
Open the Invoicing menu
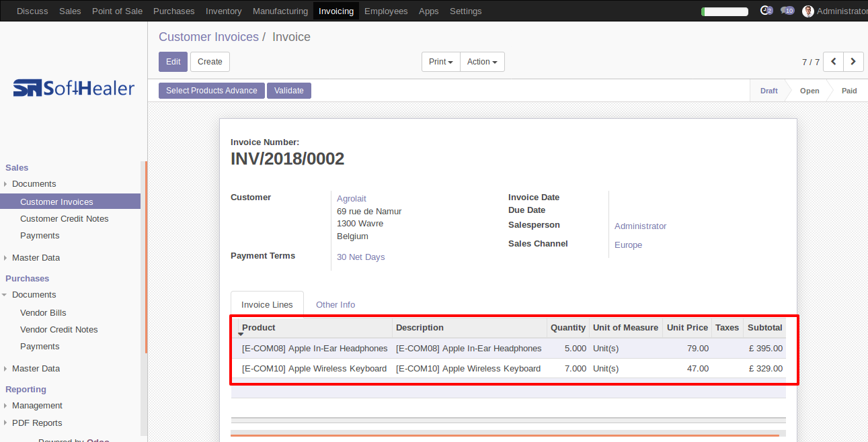click(x=336, y=11)
